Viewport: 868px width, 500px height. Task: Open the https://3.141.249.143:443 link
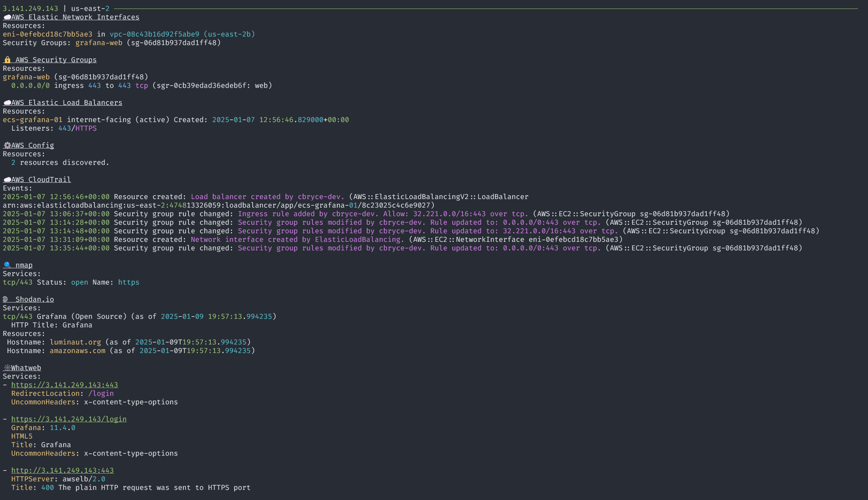click(65, 385)
